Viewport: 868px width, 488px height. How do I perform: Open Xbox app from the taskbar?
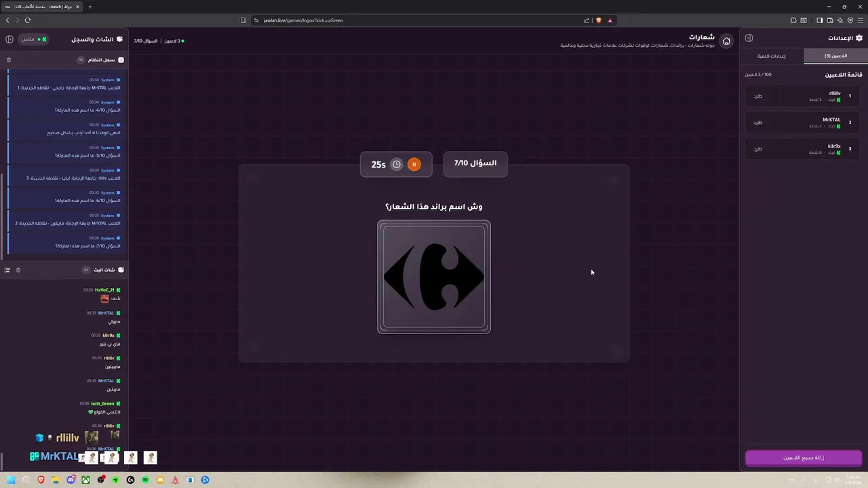tap(86, 480)
